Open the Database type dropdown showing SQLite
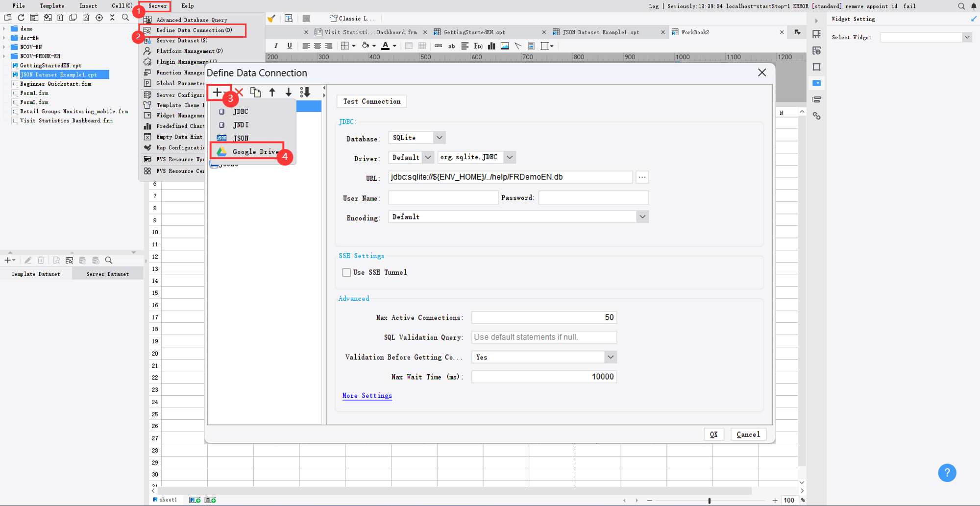The height and width of the screenshot is (506, 980). [x=439, y=137]
